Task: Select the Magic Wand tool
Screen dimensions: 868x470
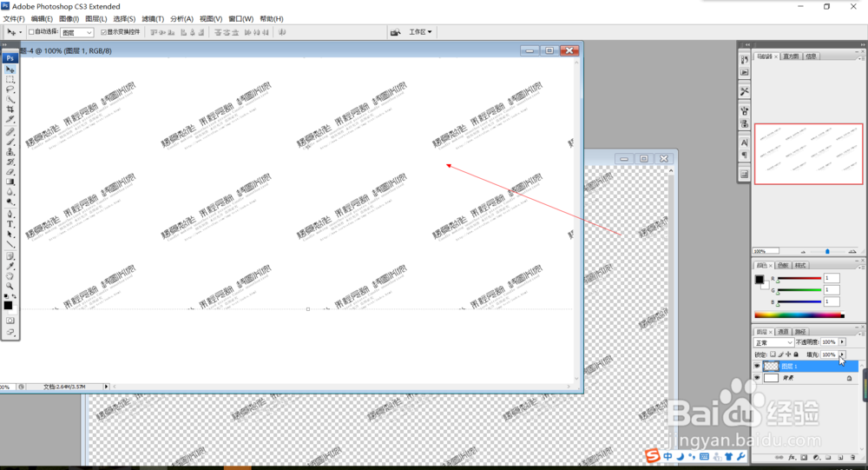Action: tap(10, 99)
